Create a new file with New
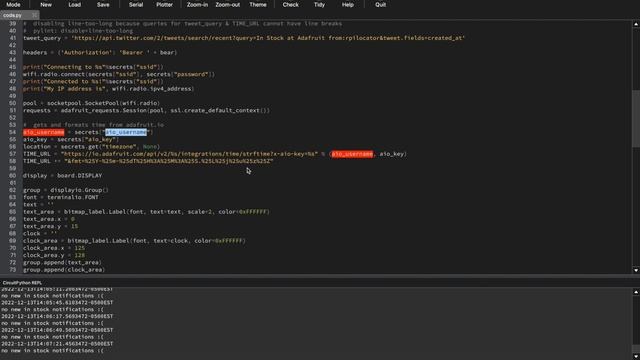This screenshot has height=360, width=640. (46, 5)
